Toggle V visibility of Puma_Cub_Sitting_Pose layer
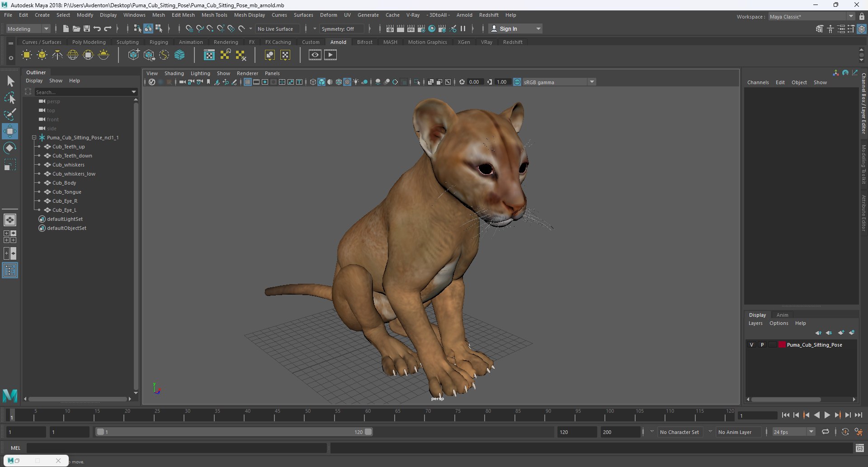868x467 pixels. [751, 345]
